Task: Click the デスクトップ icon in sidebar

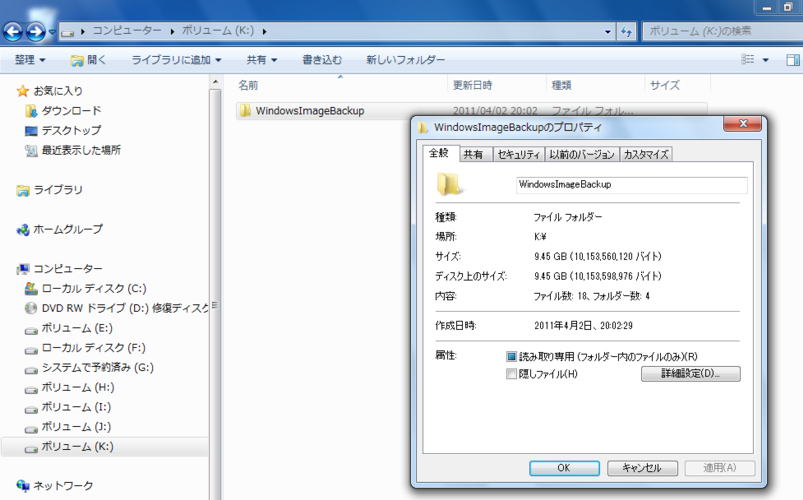Action: coord(31,131)
